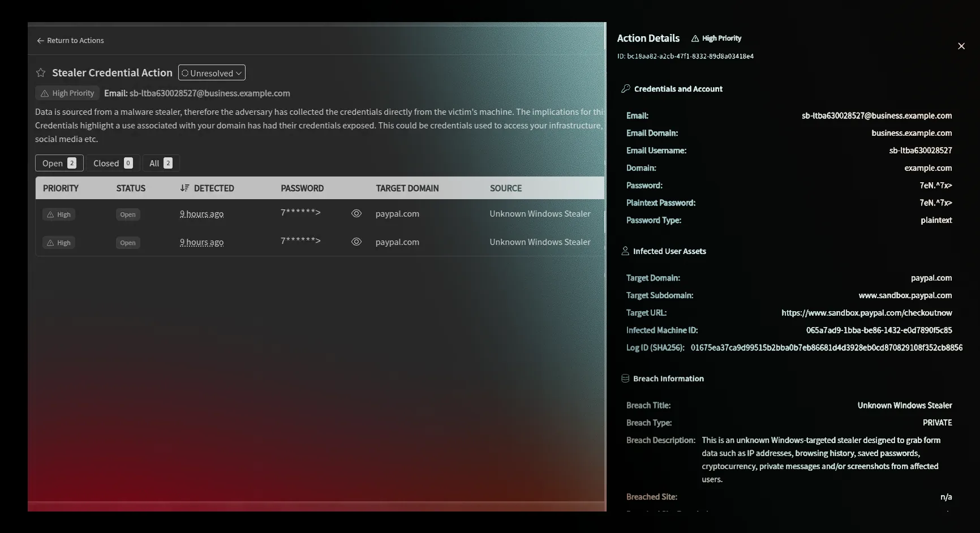The height and width of the screenshot is (533, 980).
Task: Click High badge in first row
Action: pyautogui.click(x=59, y=214)
